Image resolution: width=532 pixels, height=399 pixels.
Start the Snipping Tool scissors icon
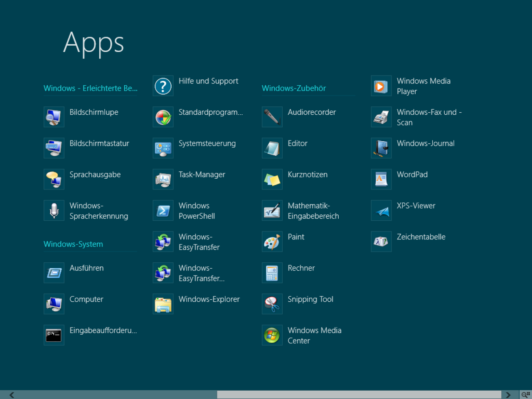[272, 304]
